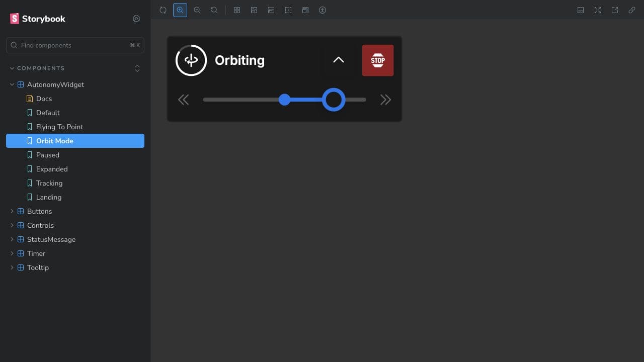Image resolution: width=644 pixels, height=362 pixels.
Task: Toggle the outline dashed-square icon
Action: click(288, 10)
